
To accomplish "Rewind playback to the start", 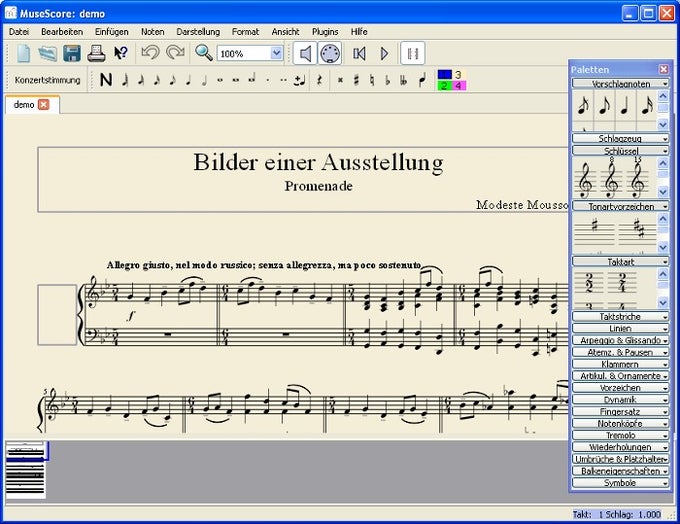I will click(x=360, y=53).
